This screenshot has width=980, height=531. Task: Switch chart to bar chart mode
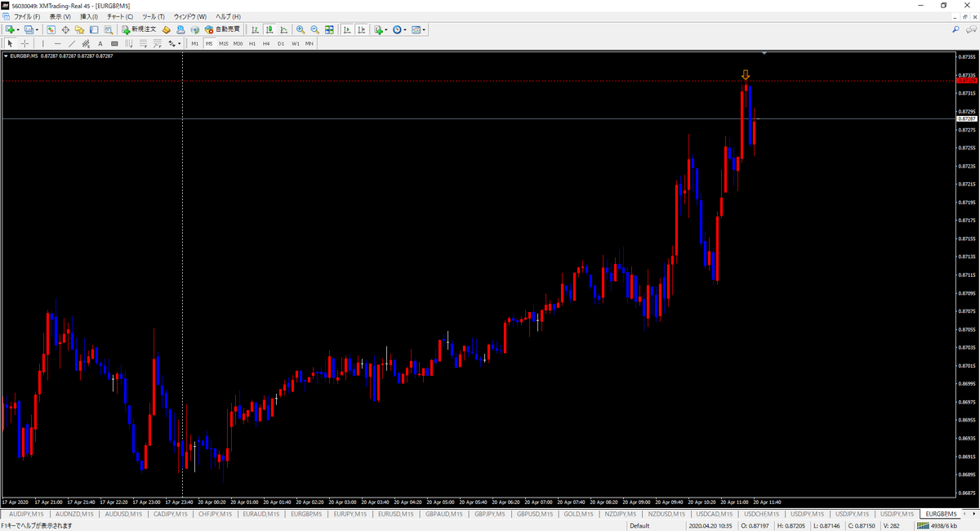click(255, 29)
